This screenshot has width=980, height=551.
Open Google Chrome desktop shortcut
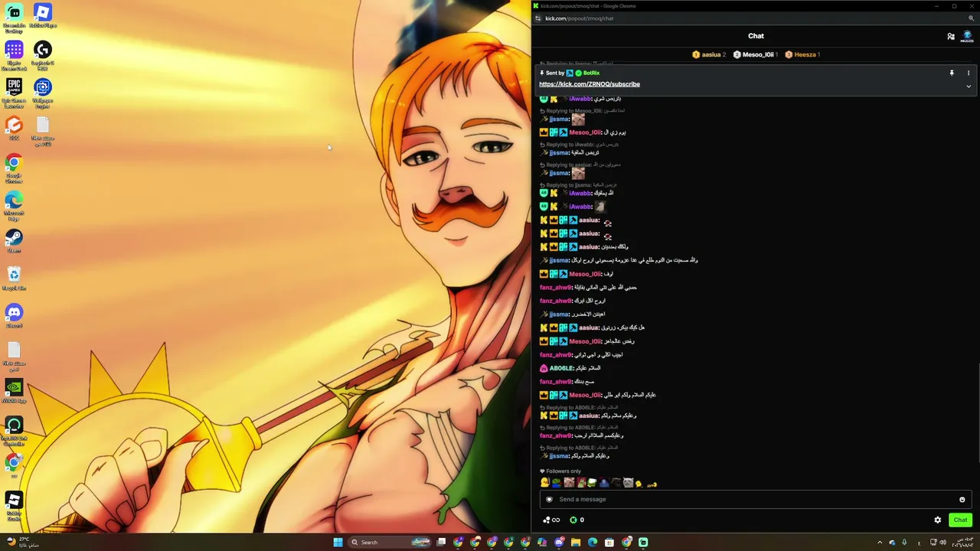14,168
